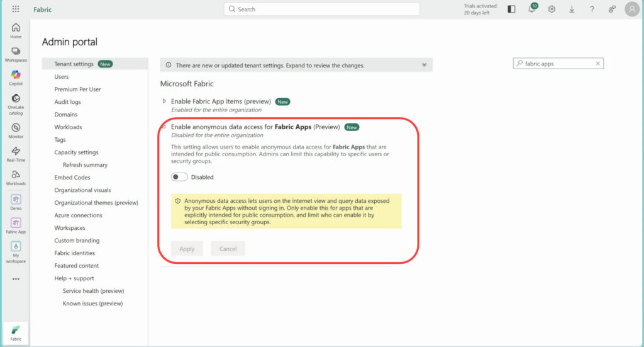Image resolution: width=644 pixels, height=347 pixels.
Task: Click 'Disabled for the entire organization' text
Action: tap(217, 135)
